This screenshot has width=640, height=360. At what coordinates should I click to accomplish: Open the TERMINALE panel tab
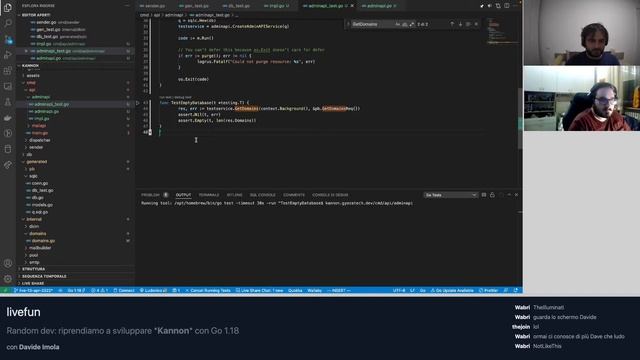tap(209, 195)
